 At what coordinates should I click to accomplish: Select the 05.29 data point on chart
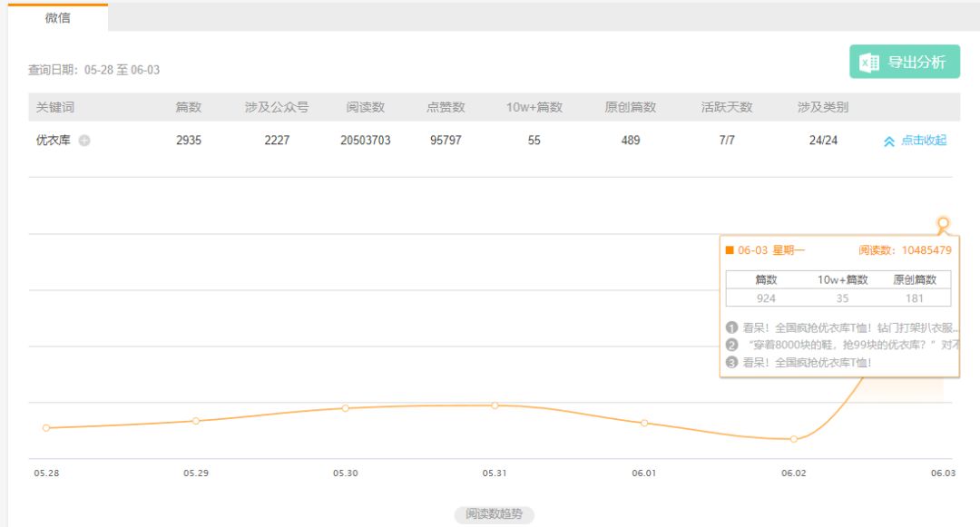click(196, 421)
